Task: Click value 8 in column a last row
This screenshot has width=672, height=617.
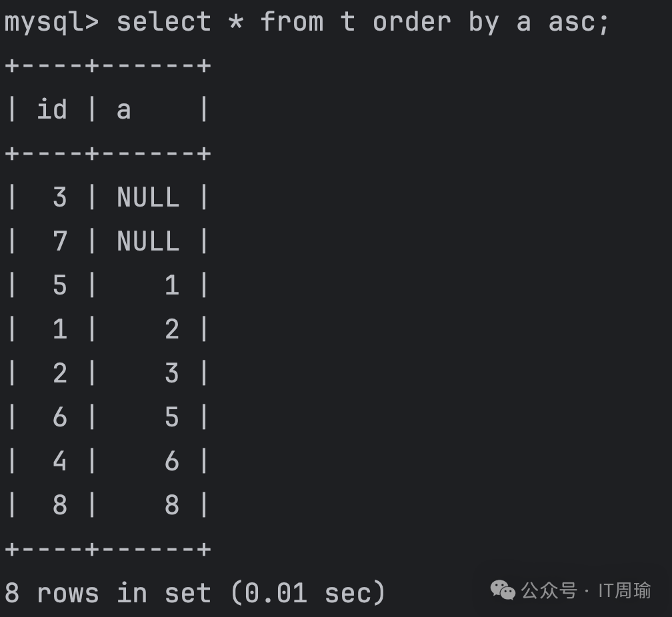Action: [x=172, y=505]
